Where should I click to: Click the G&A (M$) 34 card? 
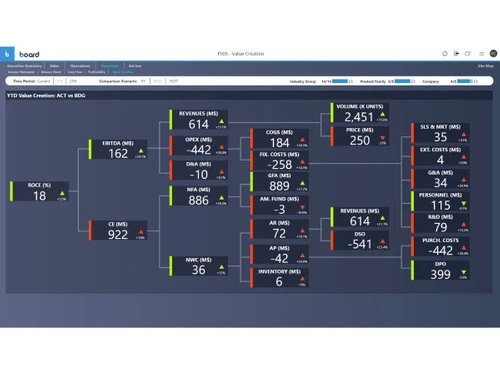[440, 179]
